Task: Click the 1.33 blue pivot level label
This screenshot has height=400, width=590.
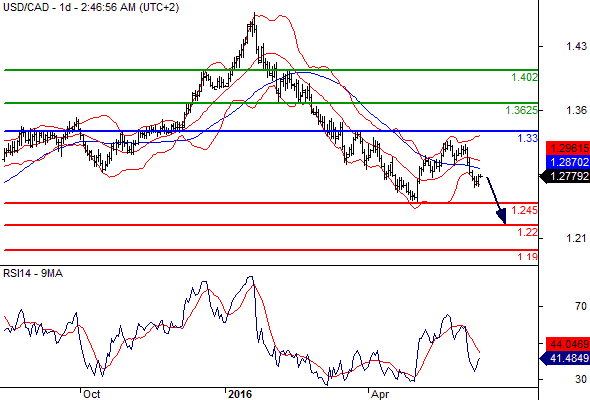Action: [528, 138]
